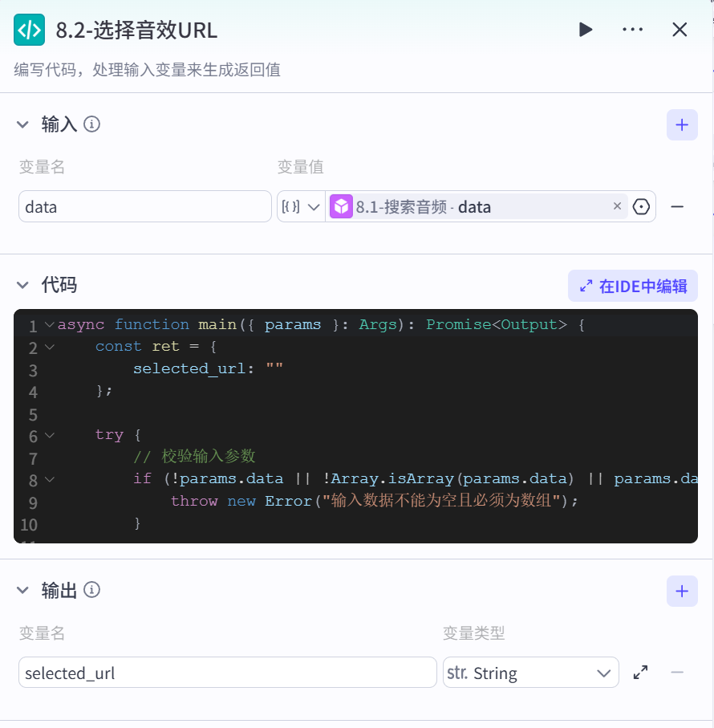
Task: Run the code node with the play icon
Action: [x=586, y=30]
